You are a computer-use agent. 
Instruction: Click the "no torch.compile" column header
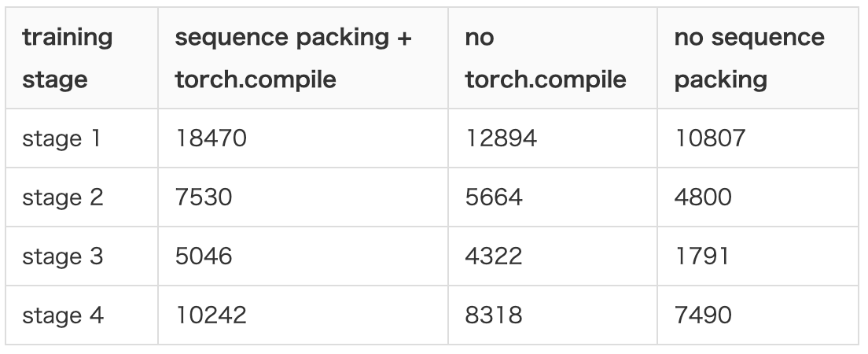(x=545, y=58)
